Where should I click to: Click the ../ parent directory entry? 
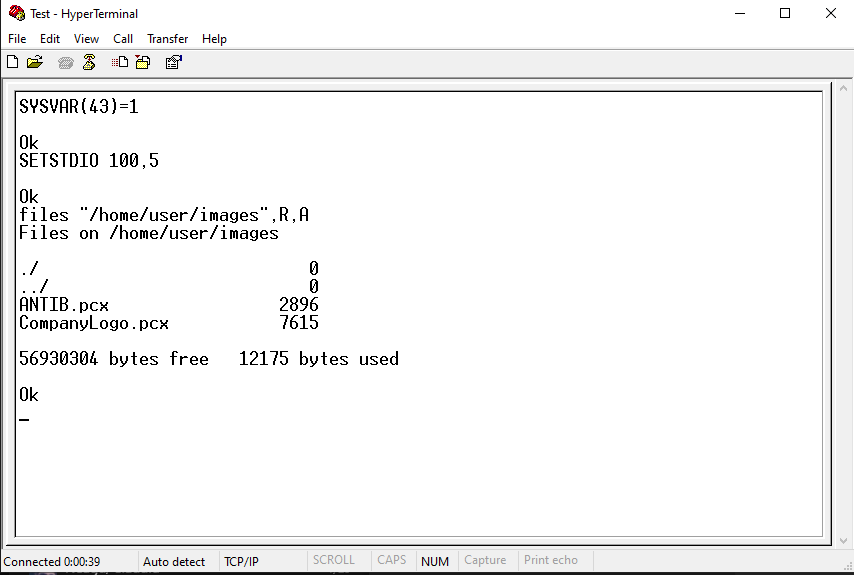pyautogui.click(x=34, y=286)
